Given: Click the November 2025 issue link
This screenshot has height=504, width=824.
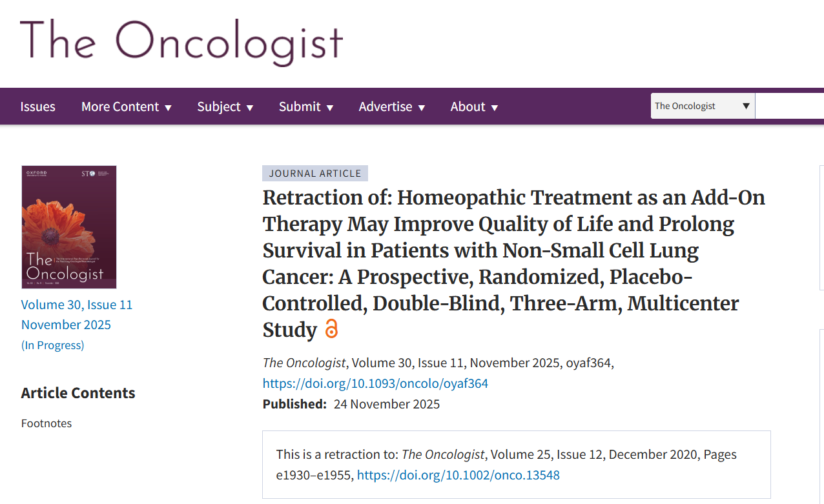Looking at the screenshot, I should [x=66, y=325].
